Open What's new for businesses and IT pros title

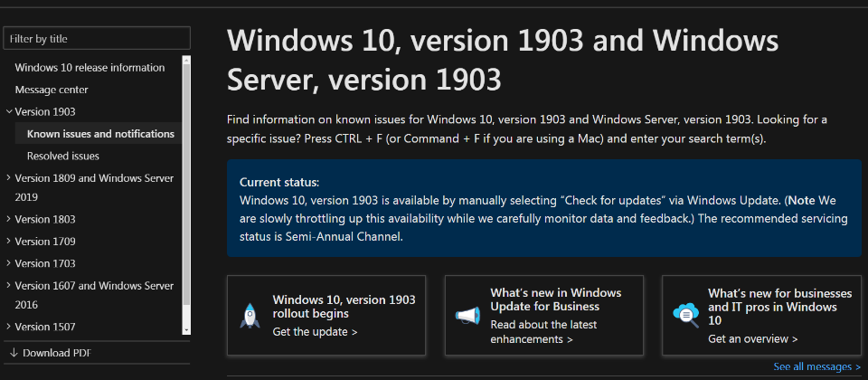(x=780, y=307)
